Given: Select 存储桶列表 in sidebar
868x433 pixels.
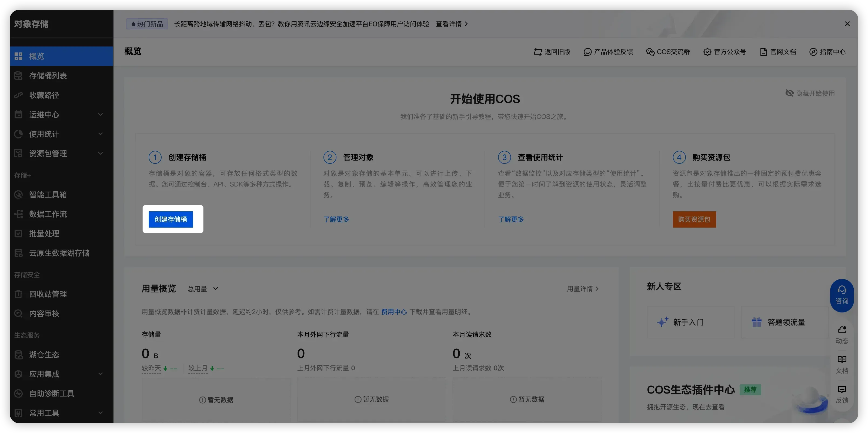Looking at the screenshot, I should [48, 76].
